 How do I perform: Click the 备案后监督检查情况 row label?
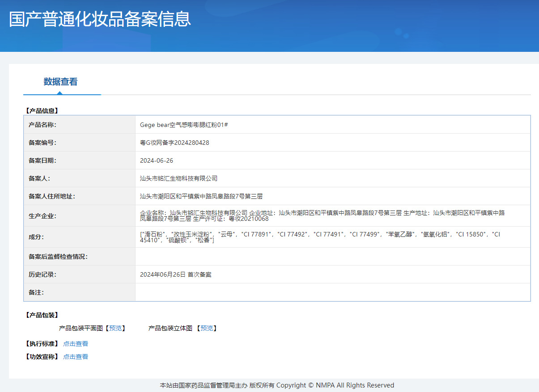58,257
